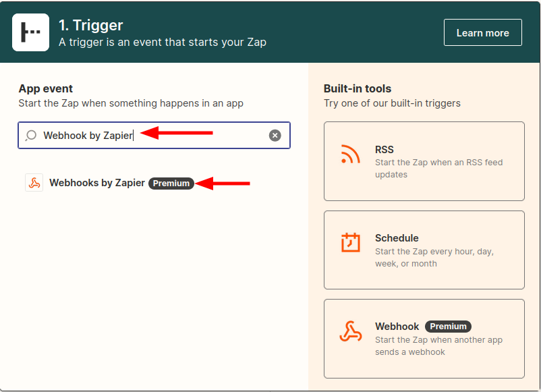
Task: Click the Schedule calendar icon
Action: [x=350, y=243]
